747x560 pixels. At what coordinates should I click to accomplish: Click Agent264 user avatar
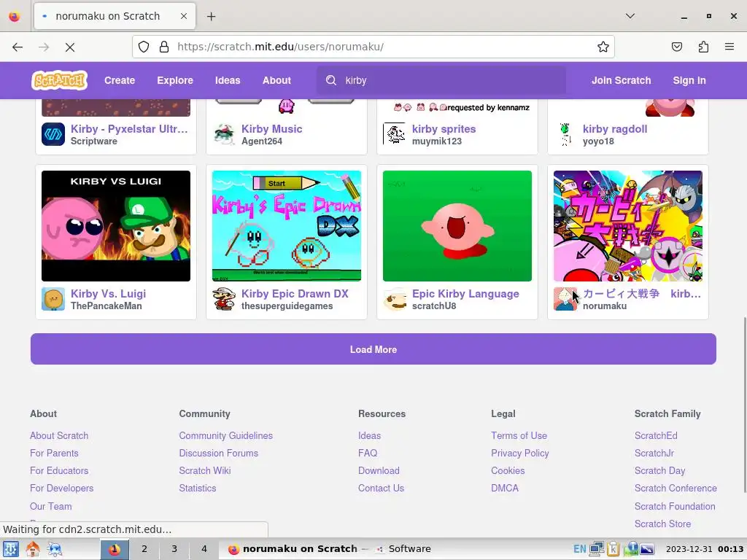pos(224,134)
